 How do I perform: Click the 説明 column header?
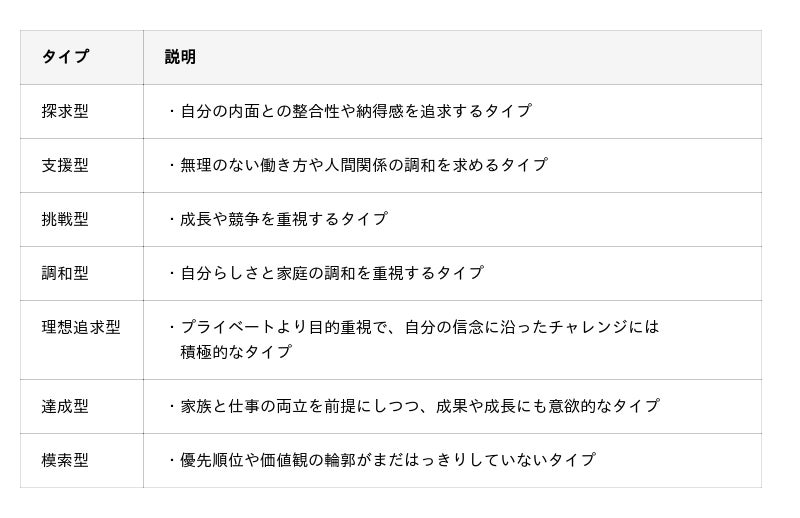pos(180,57)
